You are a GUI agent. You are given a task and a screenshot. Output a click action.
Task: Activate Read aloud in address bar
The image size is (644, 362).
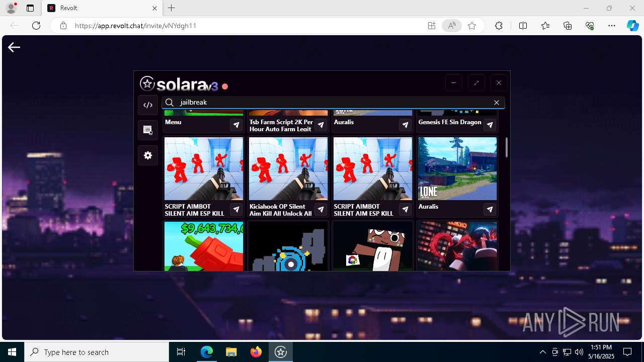pyautogui.click(x=452, y=26)
